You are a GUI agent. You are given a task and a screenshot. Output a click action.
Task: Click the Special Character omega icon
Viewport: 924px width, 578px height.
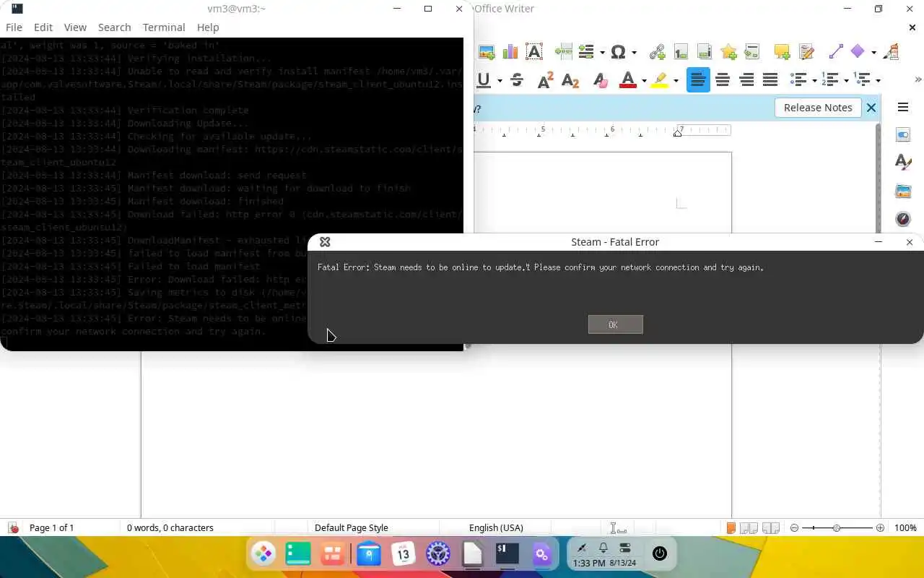[x=618, y=52]
